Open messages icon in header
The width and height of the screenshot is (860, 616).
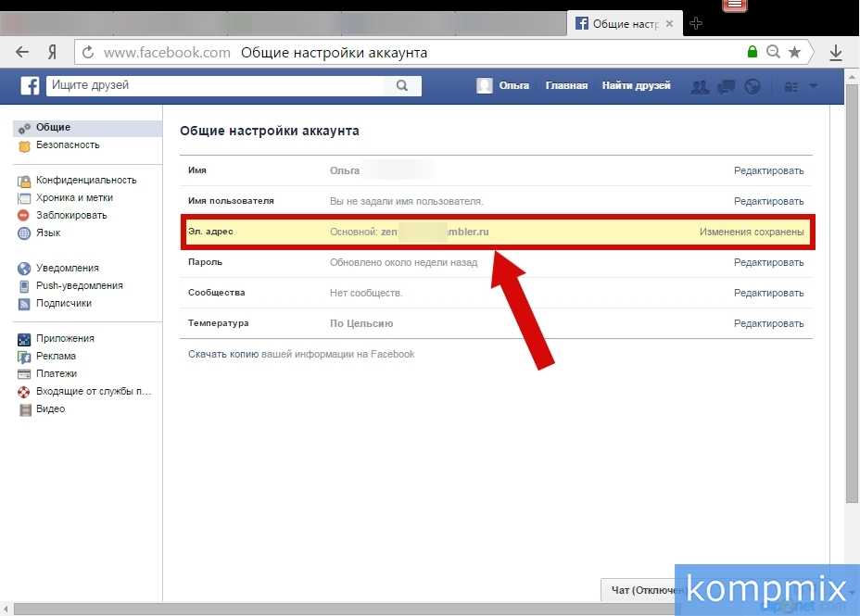coord(727,86)
